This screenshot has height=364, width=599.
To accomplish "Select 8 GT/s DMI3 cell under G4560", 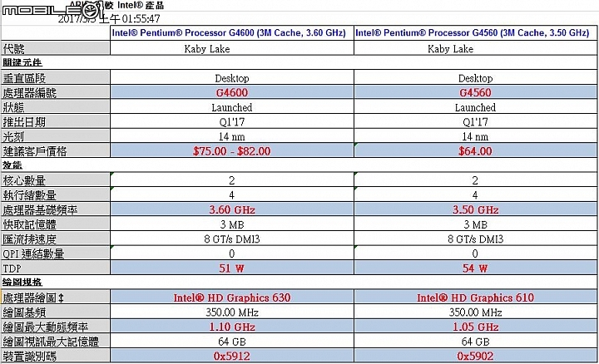I will 475,239.
